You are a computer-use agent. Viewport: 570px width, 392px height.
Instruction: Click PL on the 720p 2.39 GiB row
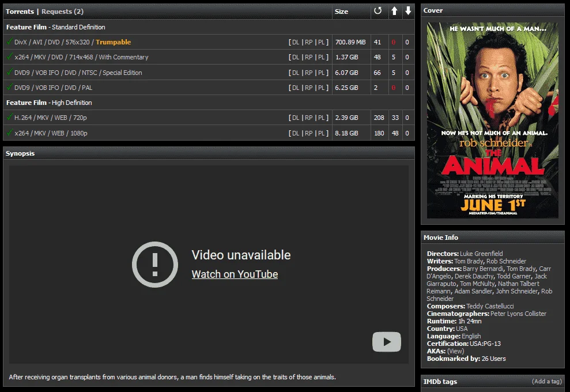point(322,118)
